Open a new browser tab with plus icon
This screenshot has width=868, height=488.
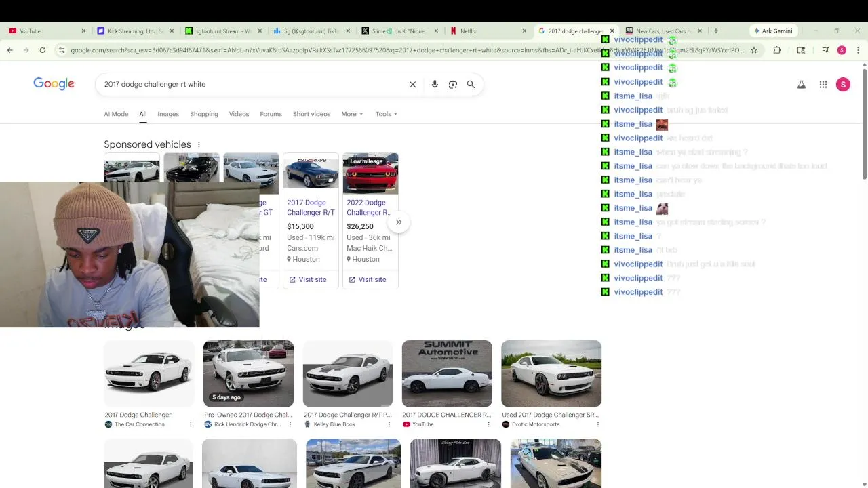pyautogui.click(x=716, y=30)
